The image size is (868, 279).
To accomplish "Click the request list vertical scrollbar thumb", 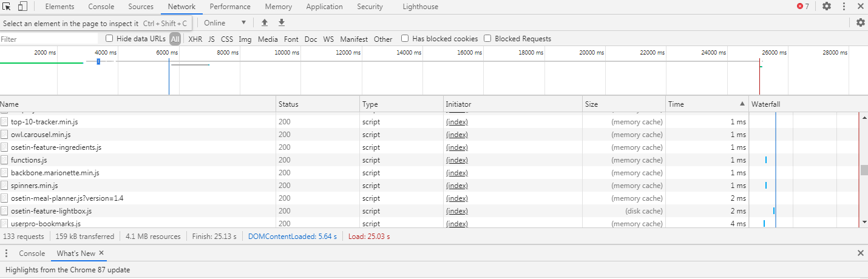I will pos(864,170).
